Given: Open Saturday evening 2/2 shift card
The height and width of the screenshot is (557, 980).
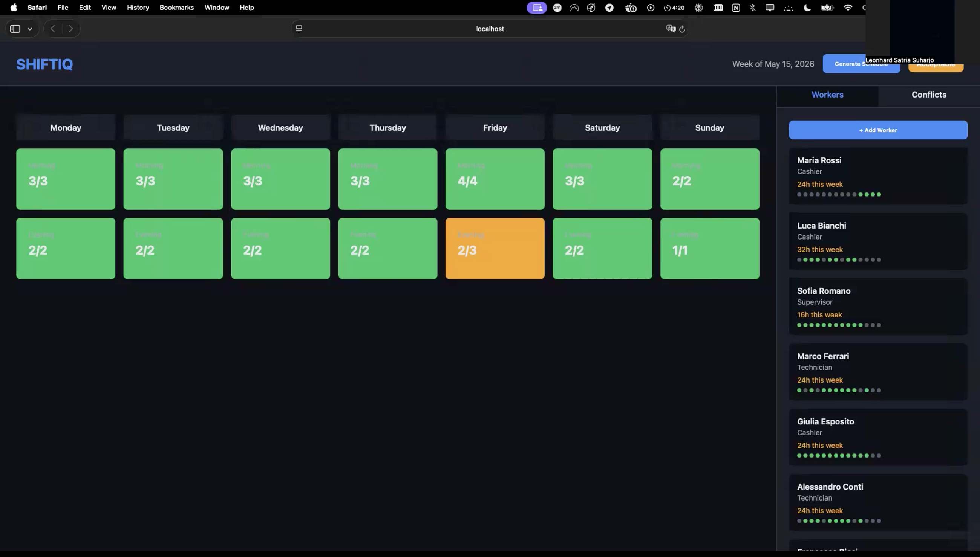Looking at the screenshot, I should (x=602, y=248).
